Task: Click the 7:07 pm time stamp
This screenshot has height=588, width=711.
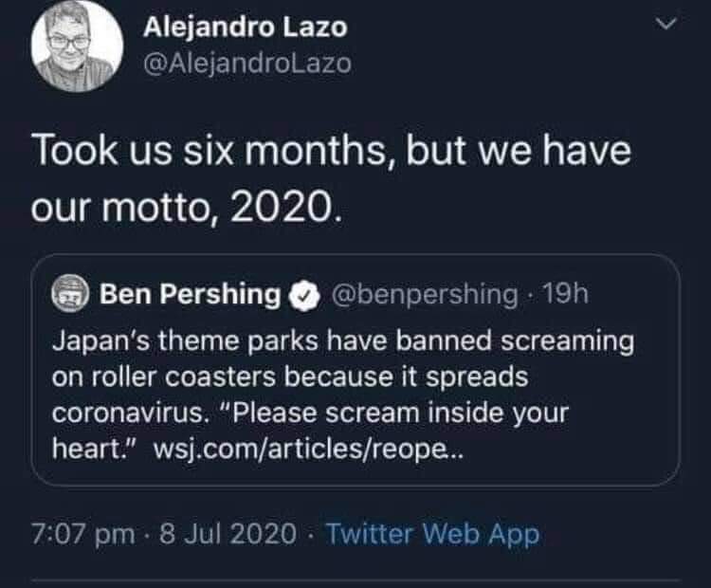Action: click(82, 533)
